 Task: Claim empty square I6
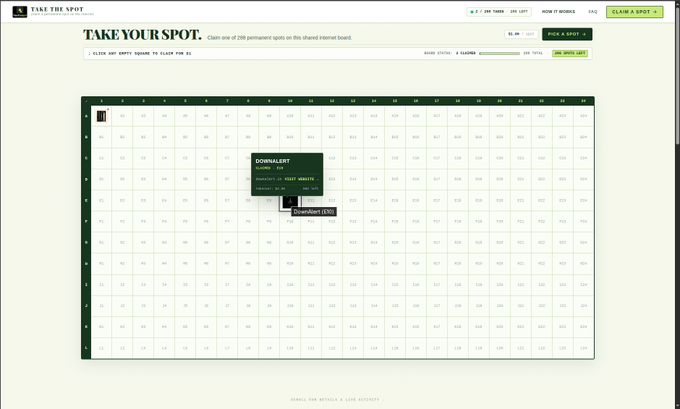click(x=206, y=285)
